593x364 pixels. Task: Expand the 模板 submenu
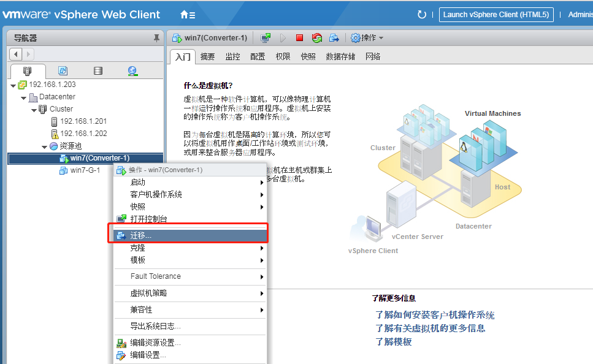click(x=262, y=260)
